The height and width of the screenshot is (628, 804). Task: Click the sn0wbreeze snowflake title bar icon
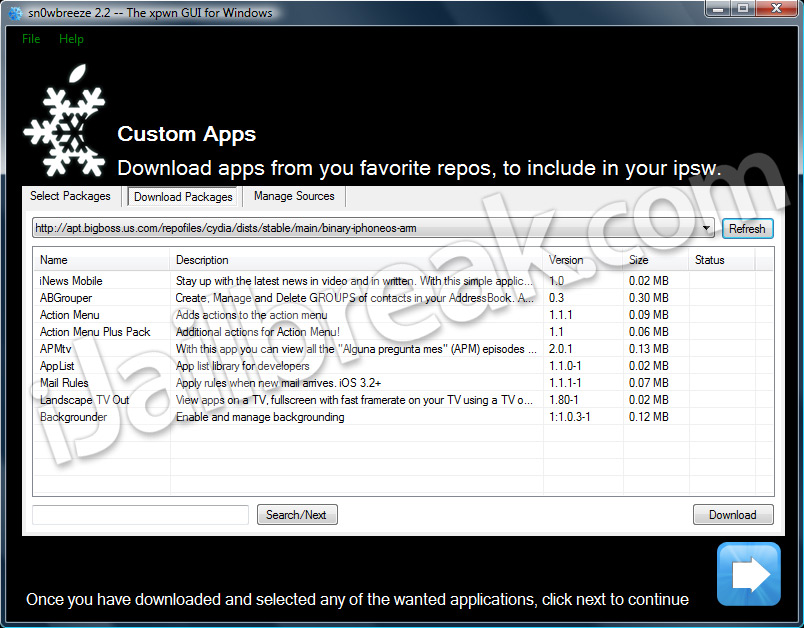(x=16, y=13)
